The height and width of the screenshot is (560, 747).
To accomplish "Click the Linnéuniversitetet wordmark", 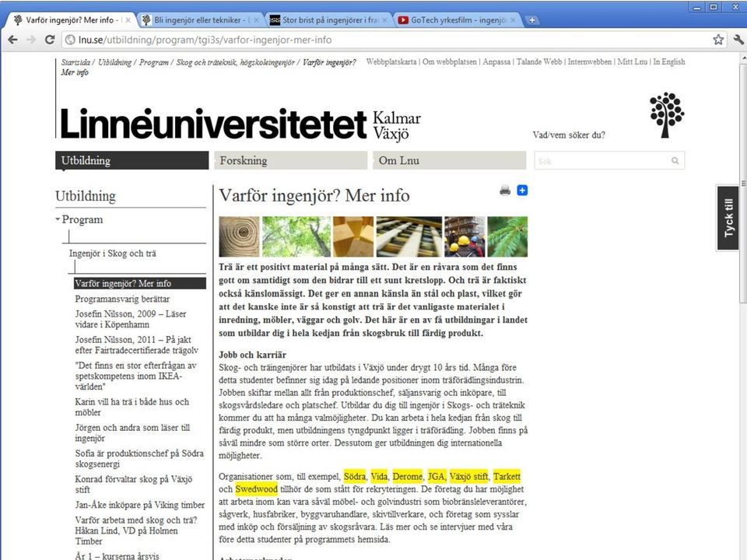I will pos(213,124).
